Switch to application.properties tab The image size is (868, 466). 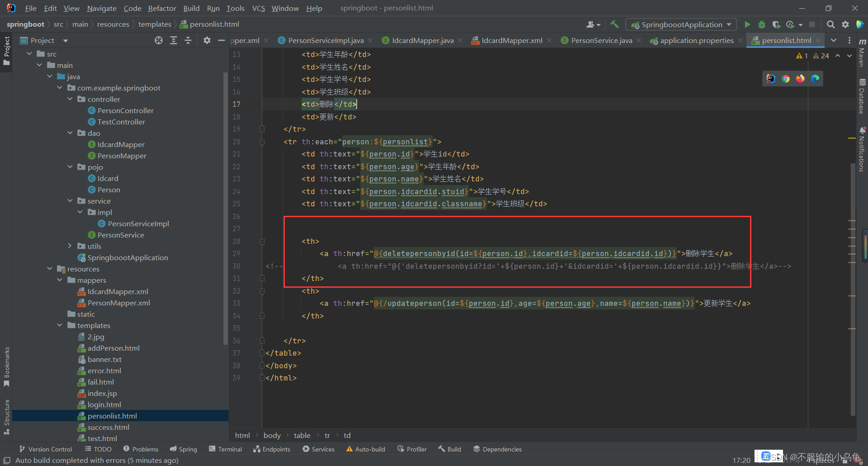(x=696, y=40)
